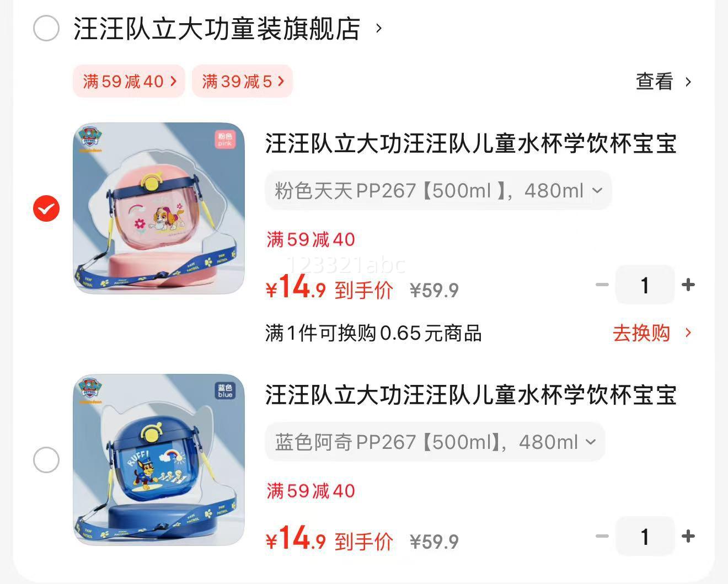Image resolution: width=728 pixels, height=584 pixels.
Task: Open the 满39减5 coupon tag
Action: point(242,82)
